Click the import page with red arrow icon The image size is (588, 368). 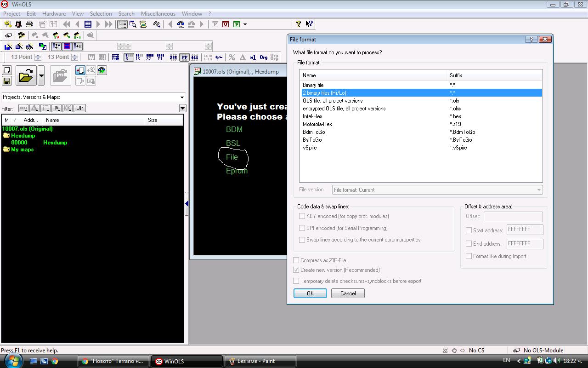80,70
